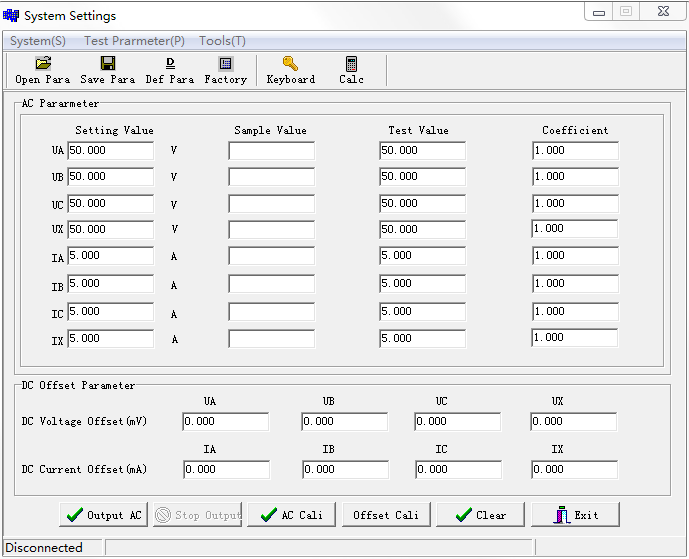Click the IA Sample Value field

[272, 256]
